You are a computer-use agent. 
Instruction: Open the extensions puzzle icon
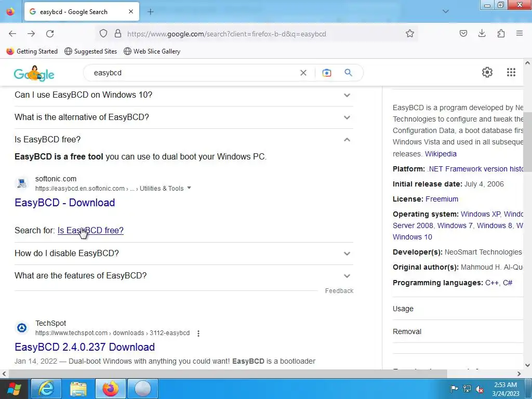point(501,33)
